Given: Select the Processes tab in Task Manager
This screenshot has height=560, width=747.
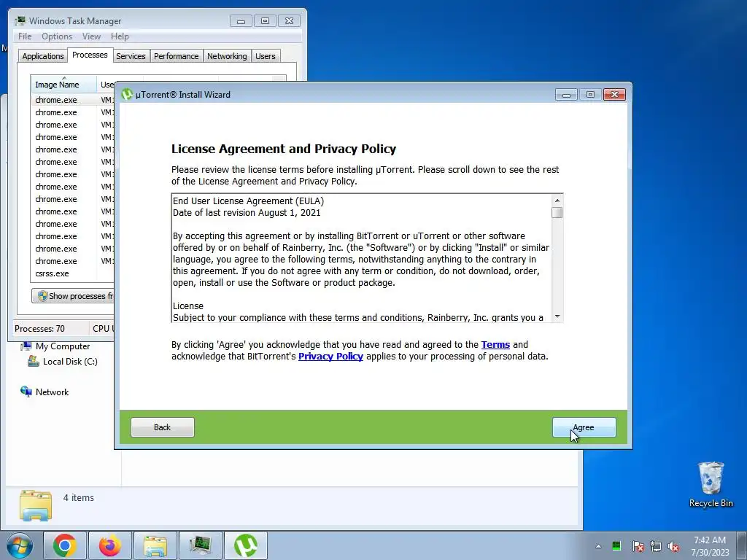Looking at the screenshot, I should pos(90,55).
